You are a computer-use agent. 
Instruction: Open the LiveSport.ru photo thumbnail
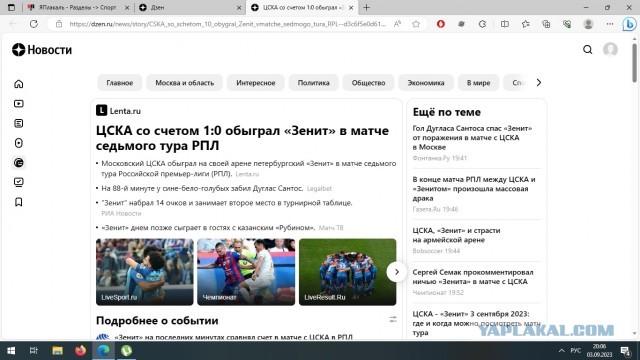pos(144,272)
